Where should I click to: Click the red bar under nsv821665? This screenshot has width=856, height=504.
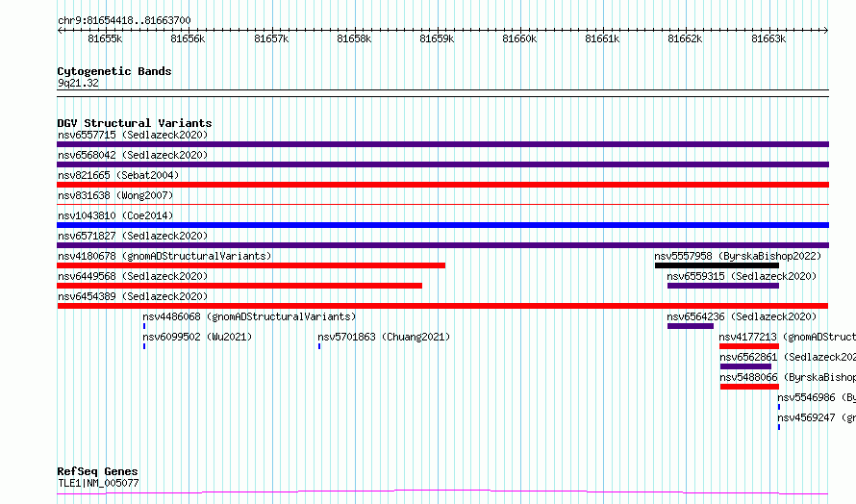point(442,185)
